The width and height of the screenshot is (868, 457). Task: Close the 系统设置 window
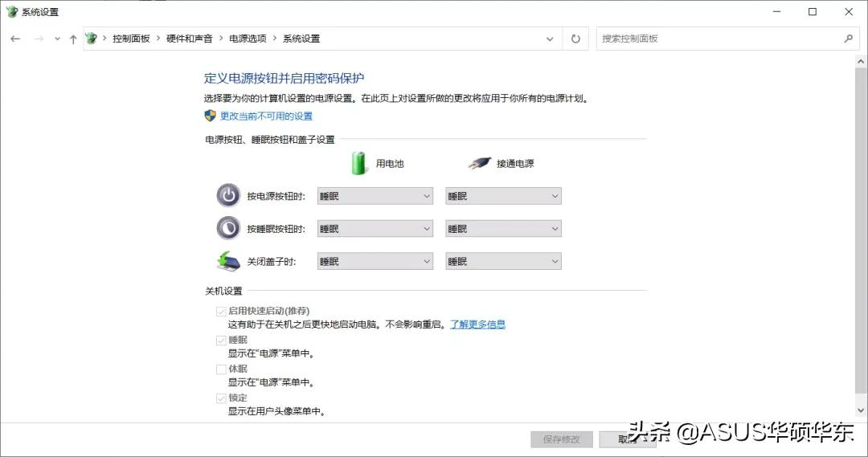click(849, 11)
